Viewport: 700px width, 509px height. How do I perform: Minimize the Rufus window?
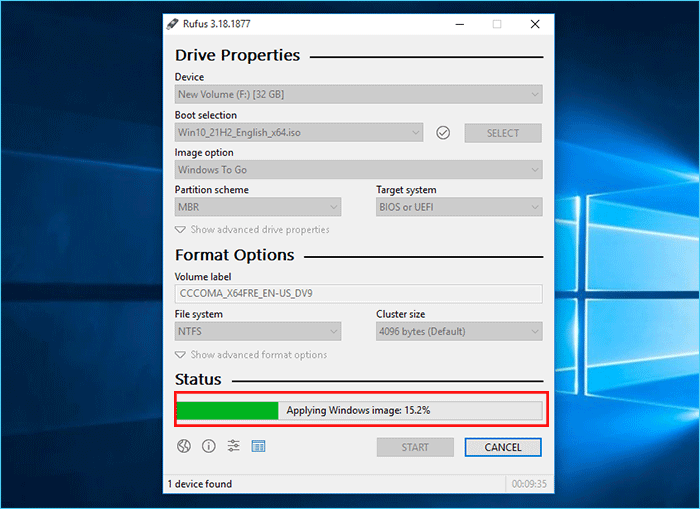tap(460, 24)
